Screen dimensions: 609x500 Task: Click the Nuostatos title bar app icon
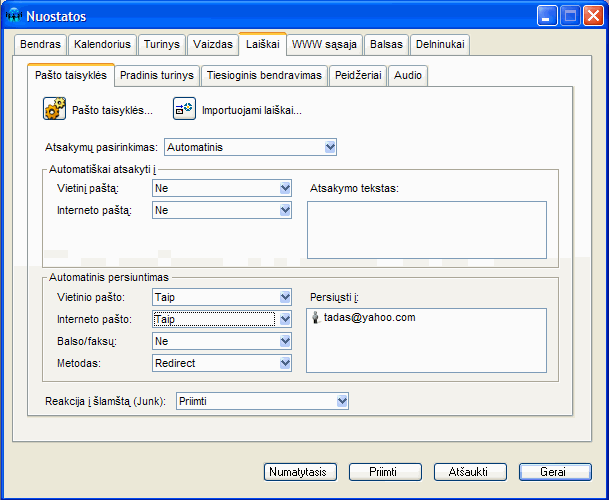15,15
